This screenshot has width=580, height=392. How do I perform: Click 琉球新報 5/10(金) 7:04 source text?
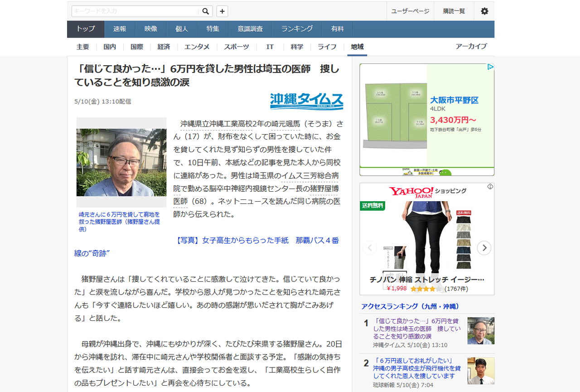click(x=403, y=385)
